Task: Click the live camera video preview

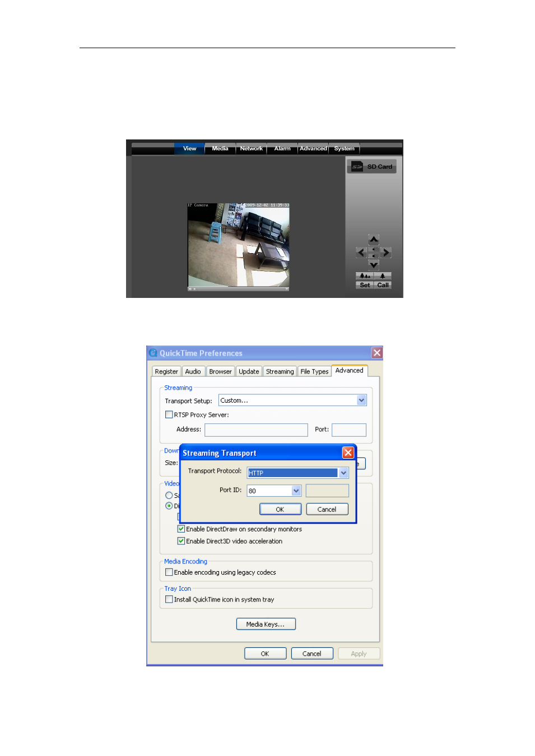Action: point(239,245)
